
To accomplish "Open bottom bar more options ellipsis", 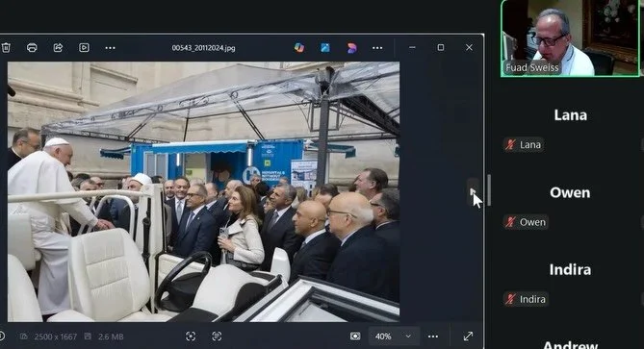I will pos(433,337).
